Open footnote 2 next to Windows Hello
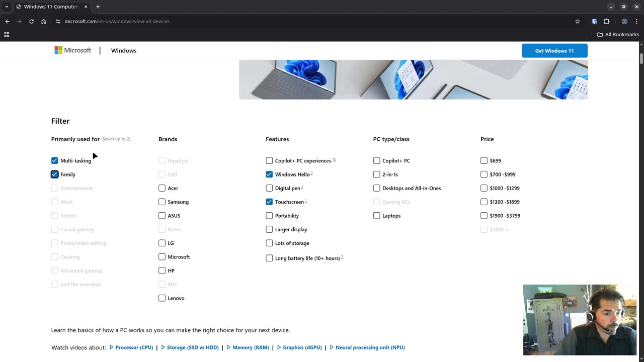Screen dimensions: 644x362 click(x=311, y=173)
